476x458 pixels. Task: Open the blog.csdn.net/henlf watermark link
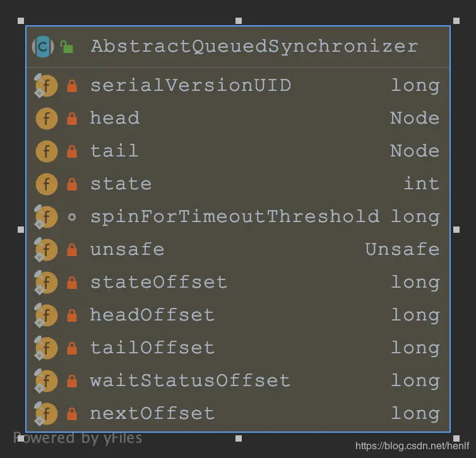(406, 446)
